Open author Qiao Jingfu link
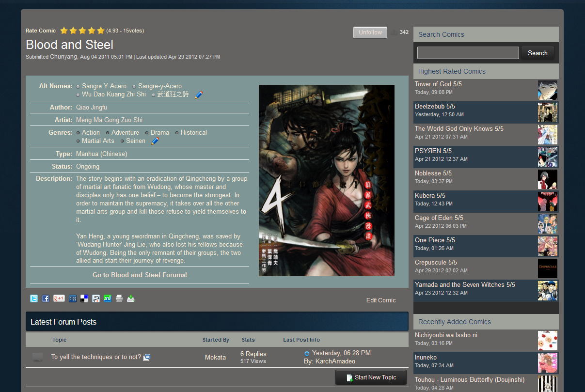Screen dimensions: 585x392 pos(92,107)
